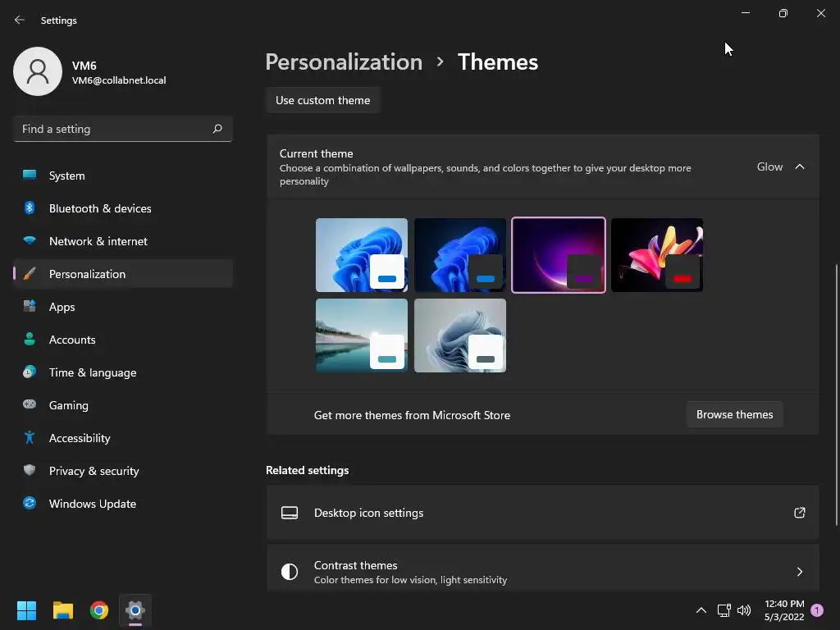
Task: Click the Use custom theme button
Action: (322, 100)
